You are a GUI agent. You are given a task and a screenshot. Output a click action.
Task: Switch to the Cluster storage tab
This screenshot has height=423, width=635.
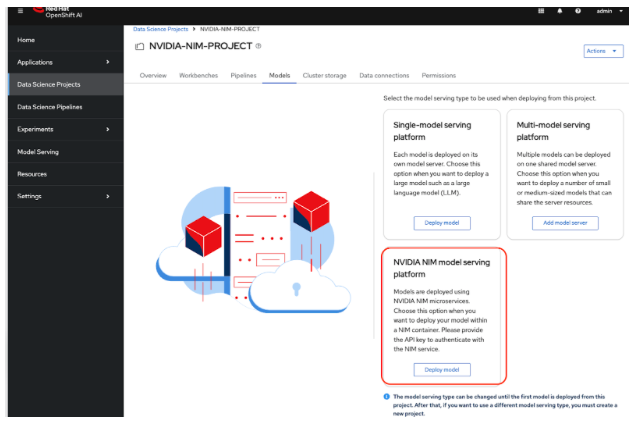coord(324,76)
